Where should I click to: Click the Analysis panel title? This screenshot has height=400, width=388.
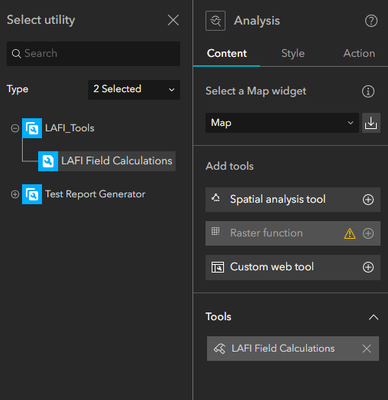(x=257, y=21)
